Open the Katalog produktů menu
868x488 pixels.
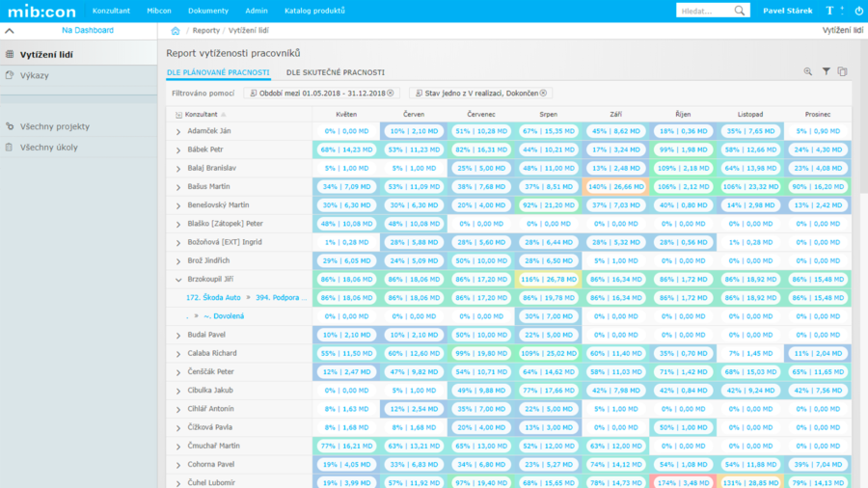[x=314, y=11]
